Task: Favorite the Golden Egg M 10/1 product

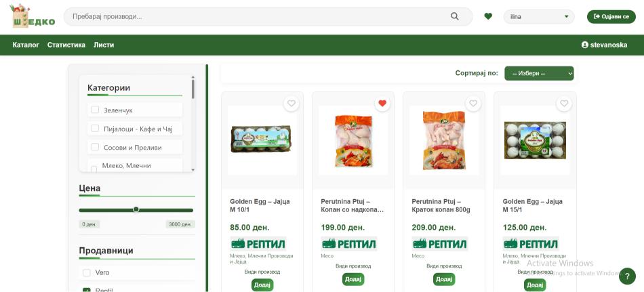Action: pyautogui.click(x=291, y=104)
